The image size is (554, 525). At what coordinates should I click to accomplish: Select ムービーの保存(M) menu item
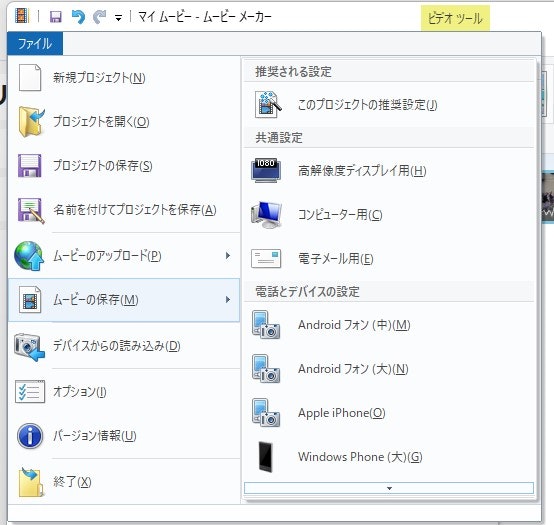124,300
